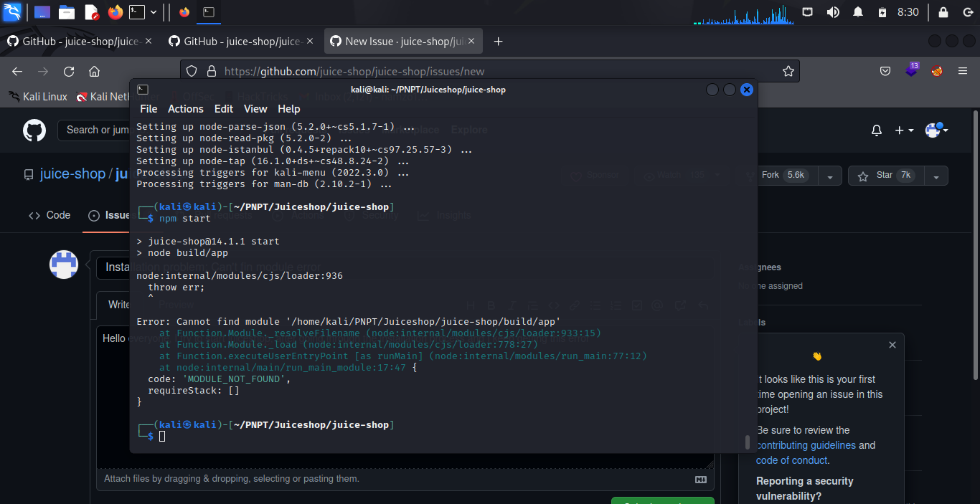The width and height of the screenshot is (980, 504).
Task: Open the GitHub user avatar menu
Action: 937,130
